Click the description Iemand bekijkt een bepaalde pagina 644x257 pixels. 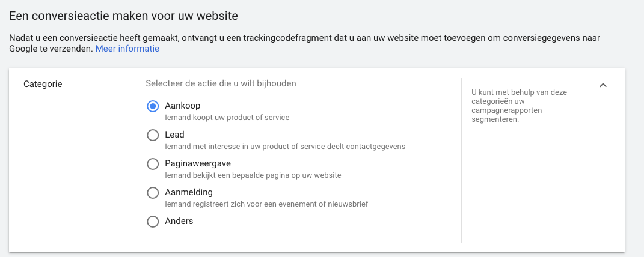[253, 175]
